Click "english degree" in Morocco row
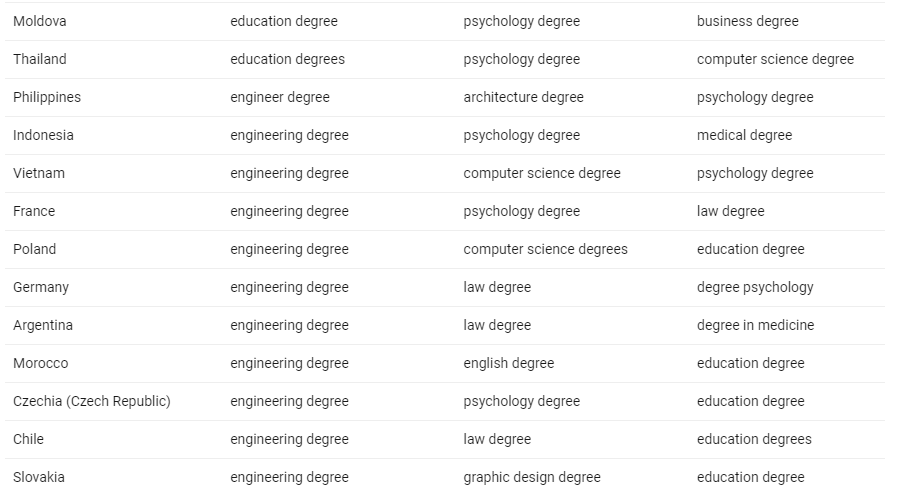Viewport: 904px width, 491px height. 508,363
